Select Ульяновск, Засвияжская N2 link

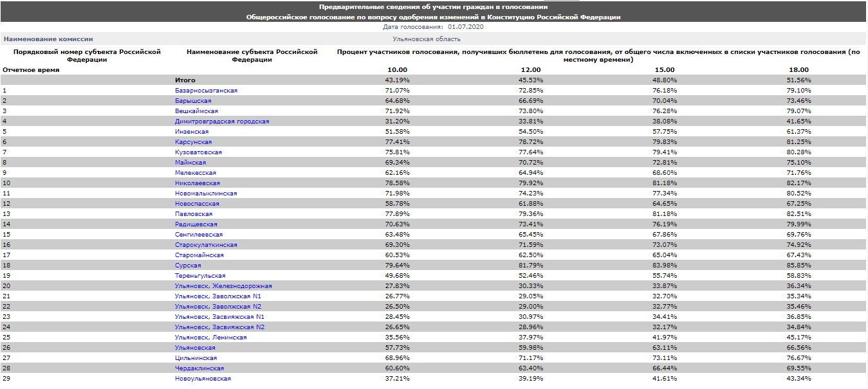[219, 327]
